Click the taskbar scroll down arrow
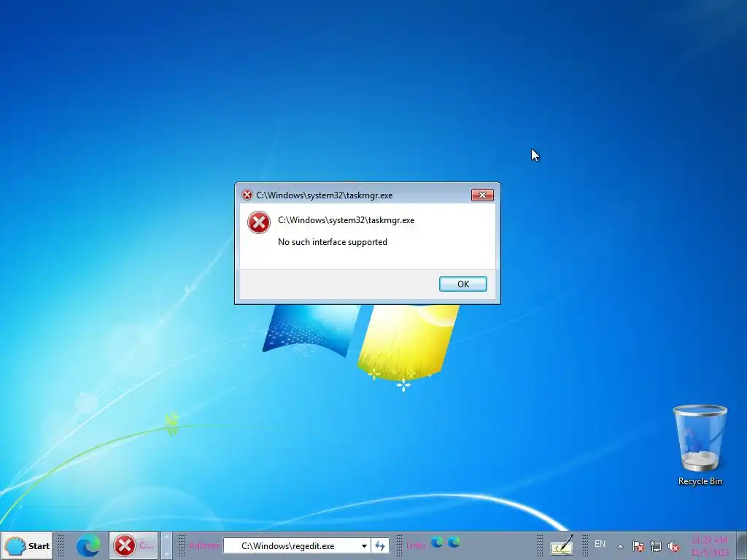 (166, 553)
